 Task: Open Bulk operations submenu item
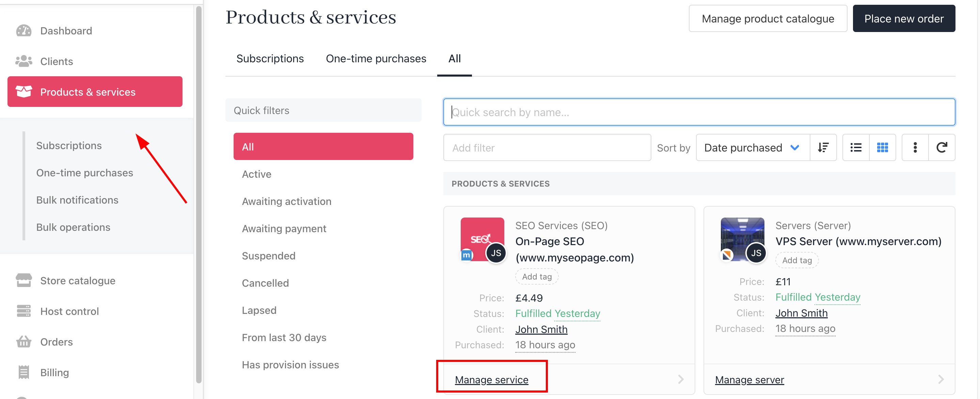click(73, 227)
